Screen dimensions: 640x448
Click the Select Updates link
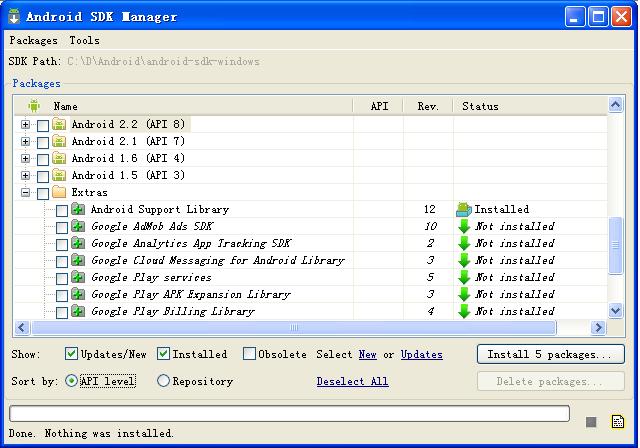[422, 355]
